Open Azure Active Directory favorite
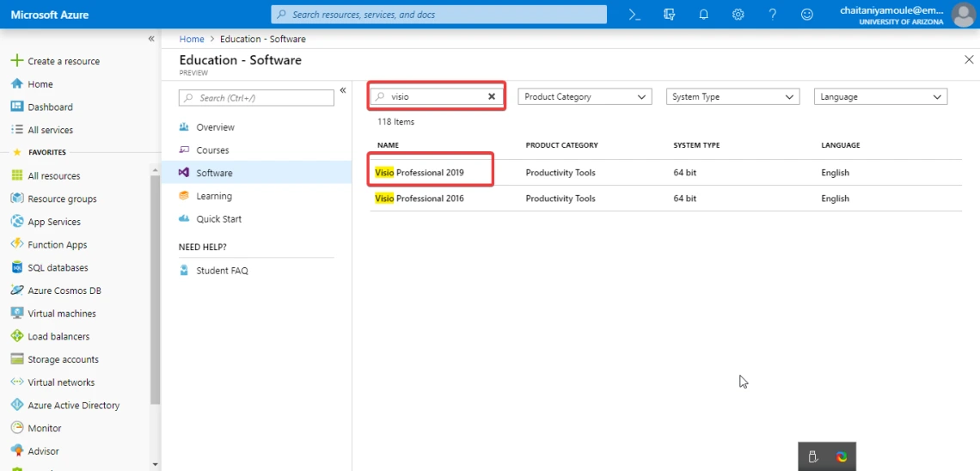Image resolution: width=980 pixels, height=471 pixels. [x=73, y=406]
